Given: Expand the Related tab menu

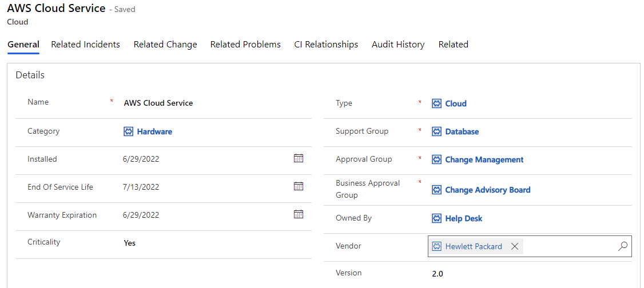Looking at the screenshot, I should [x=453, y=45].
